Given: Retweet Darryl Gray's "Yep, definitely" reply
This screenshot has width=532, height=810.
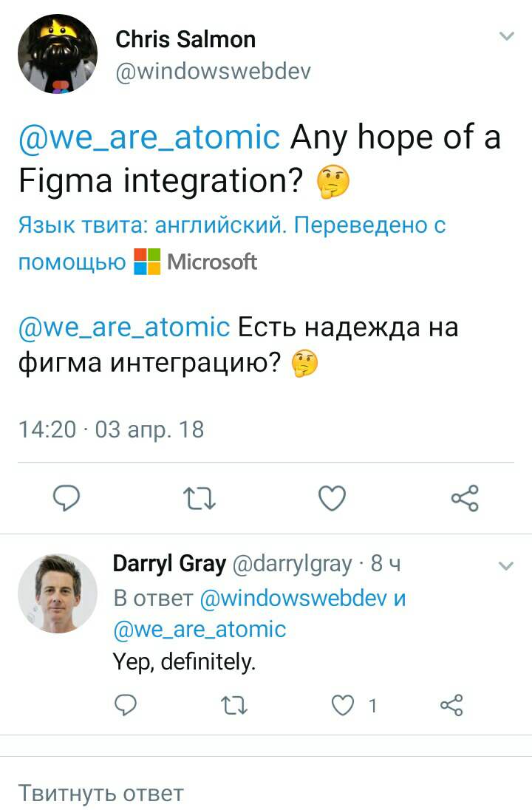Looking at the screenshot, I should coord(235,706).
